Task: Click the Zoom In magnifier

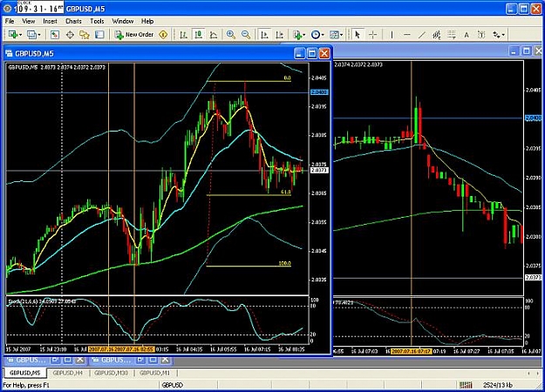Action: pyautogui.click(x=230, y=35)
